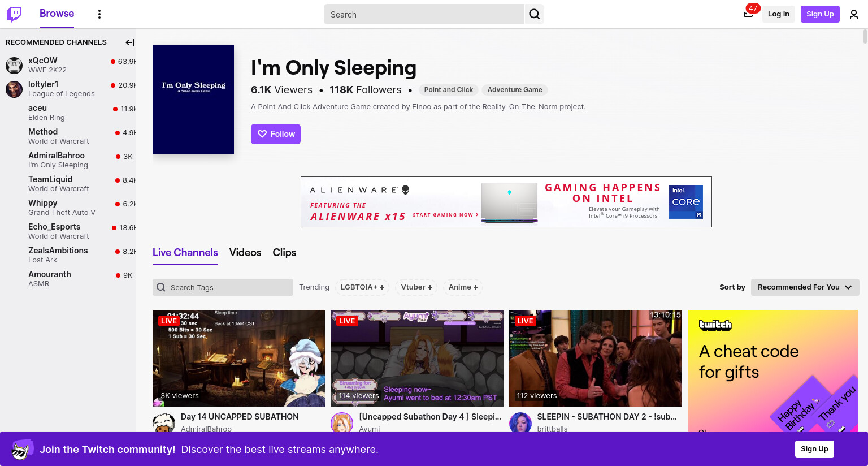Switch to the Live Channels tab
The image size is (868, 466).
point(185,253)
